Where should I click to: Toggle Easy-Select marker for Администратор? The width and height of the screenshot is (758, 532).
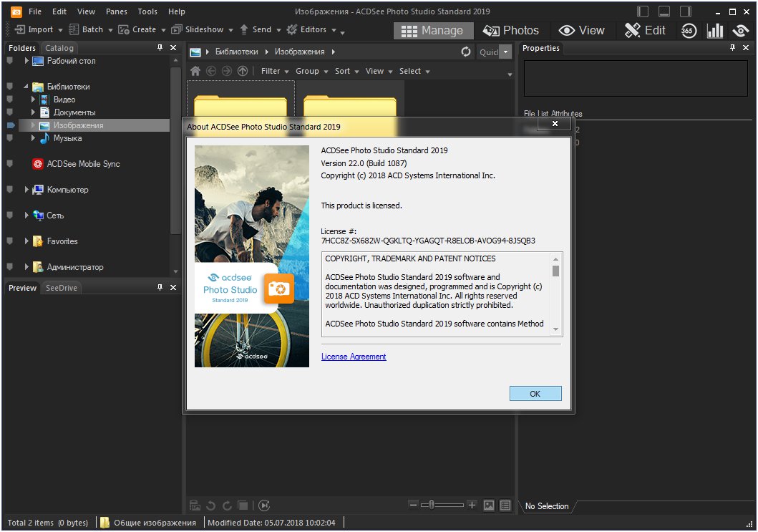click(10, 266)
